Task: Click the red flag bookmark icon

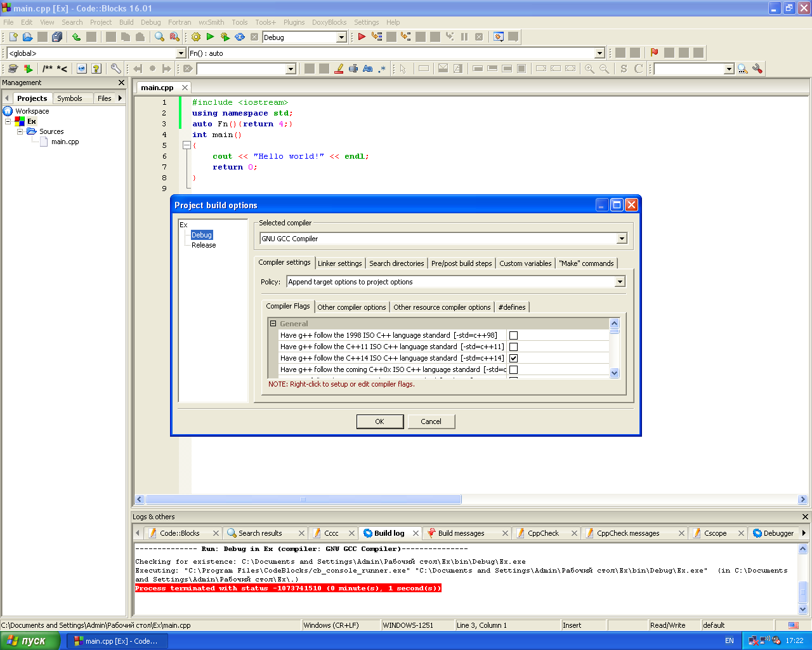Action: click(x=654, y=53)
